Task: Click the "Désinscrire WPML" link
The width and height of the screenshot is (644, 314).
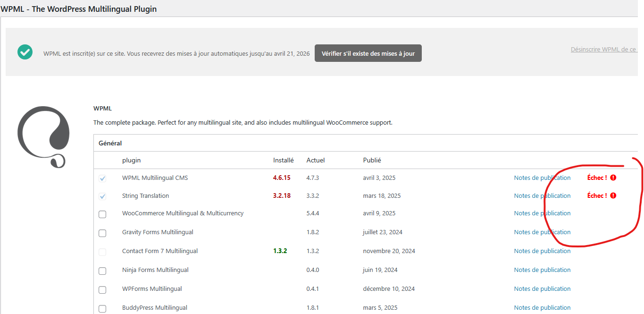Action: [x=604, y=49]
